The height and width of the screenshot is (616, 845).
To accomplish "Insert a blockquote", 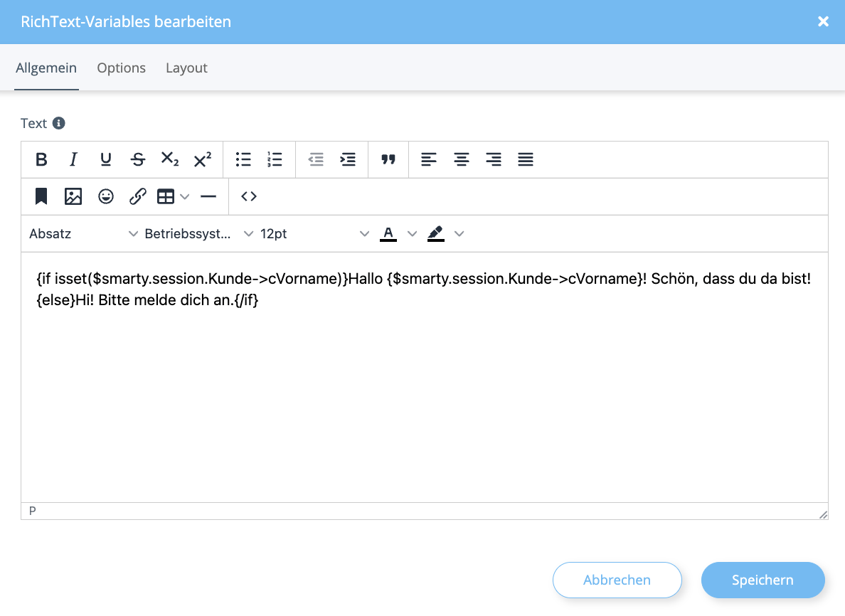I will 388,159.
